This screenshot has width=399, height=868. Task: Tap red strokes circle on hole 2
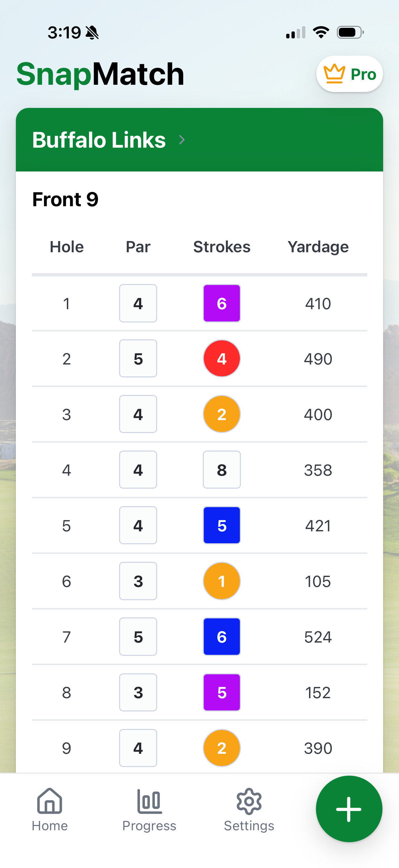[222, 359]
